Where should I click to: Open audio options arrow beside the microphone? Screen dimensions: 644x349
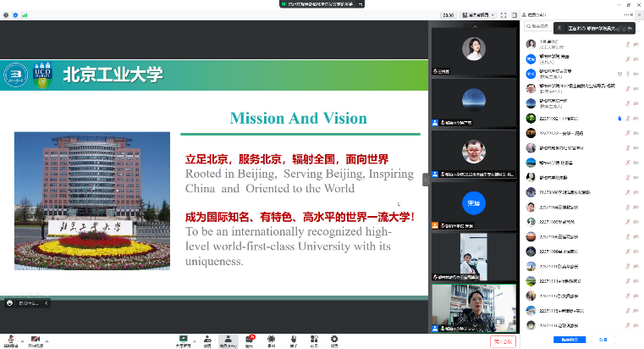pyautogui.click(x=20, y=340)
